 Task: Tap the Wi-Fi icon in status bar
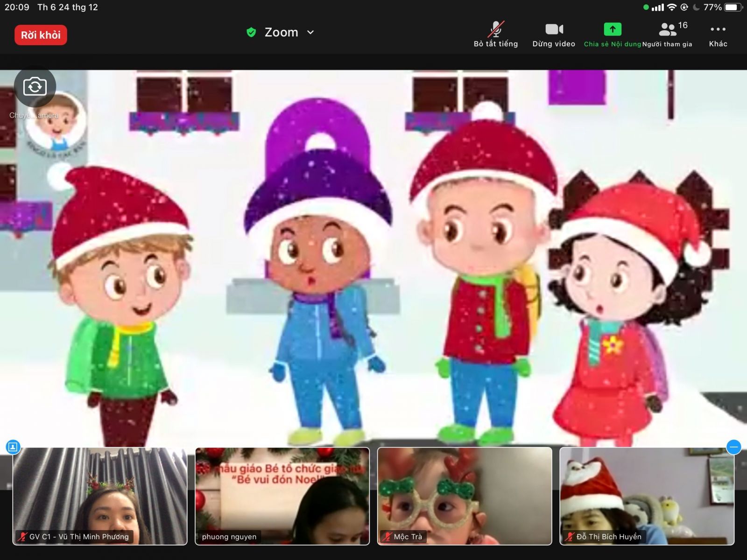pos(671,7)
